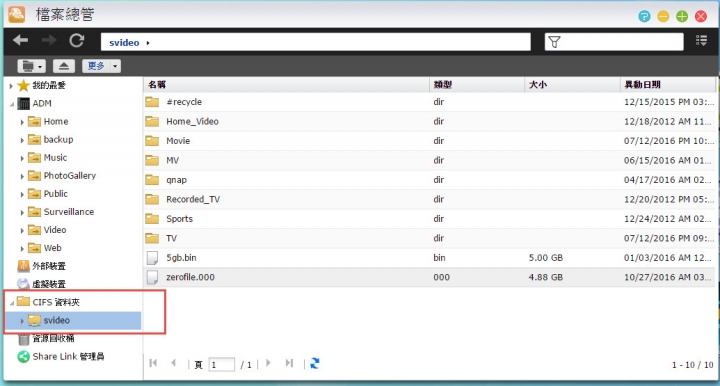Open the 更多 dropdown menu

pos(101,66)
